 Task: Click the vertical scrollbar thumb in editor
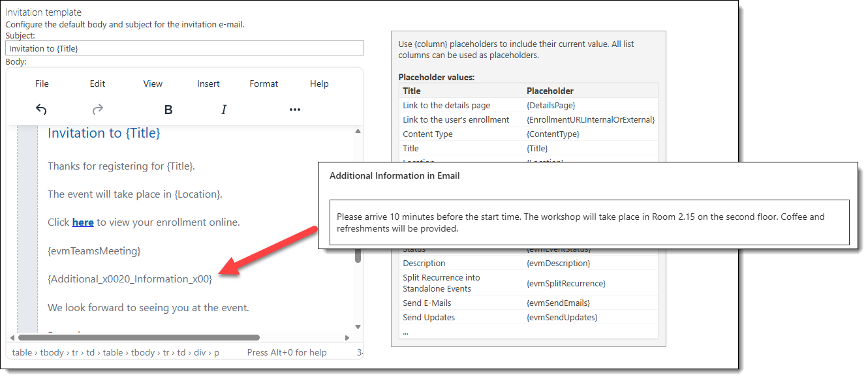coord(358,254)
